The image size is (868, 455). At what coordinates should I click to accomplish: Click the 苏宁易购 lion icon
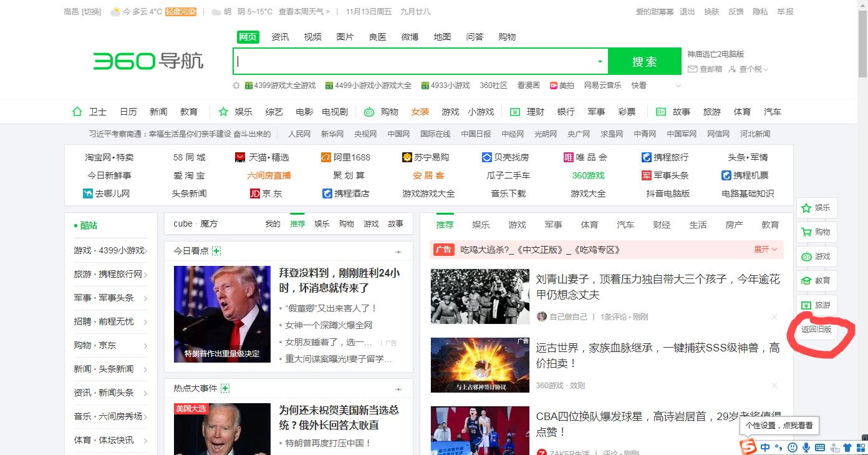click(x=407, y=157)
